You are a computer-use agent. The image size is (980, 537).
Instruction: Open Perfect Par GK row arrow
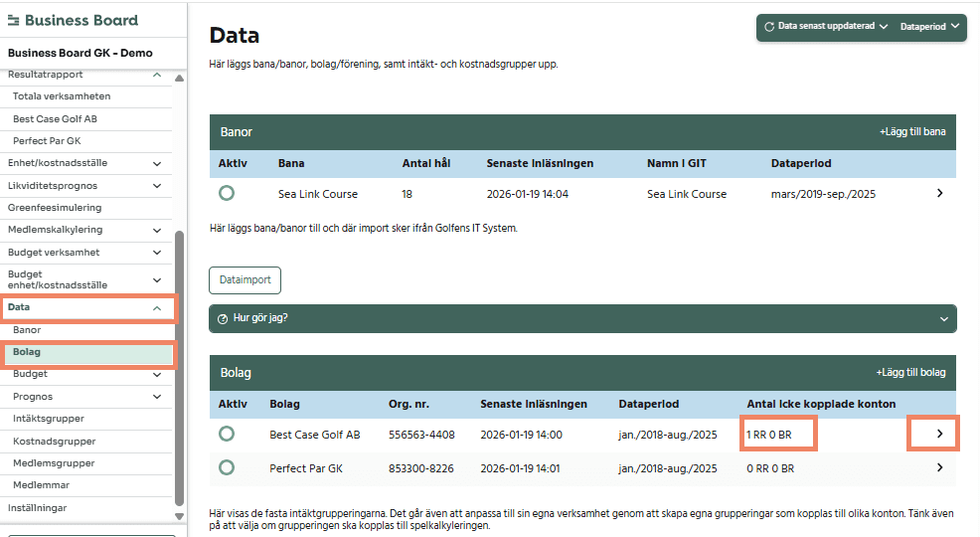939,467
